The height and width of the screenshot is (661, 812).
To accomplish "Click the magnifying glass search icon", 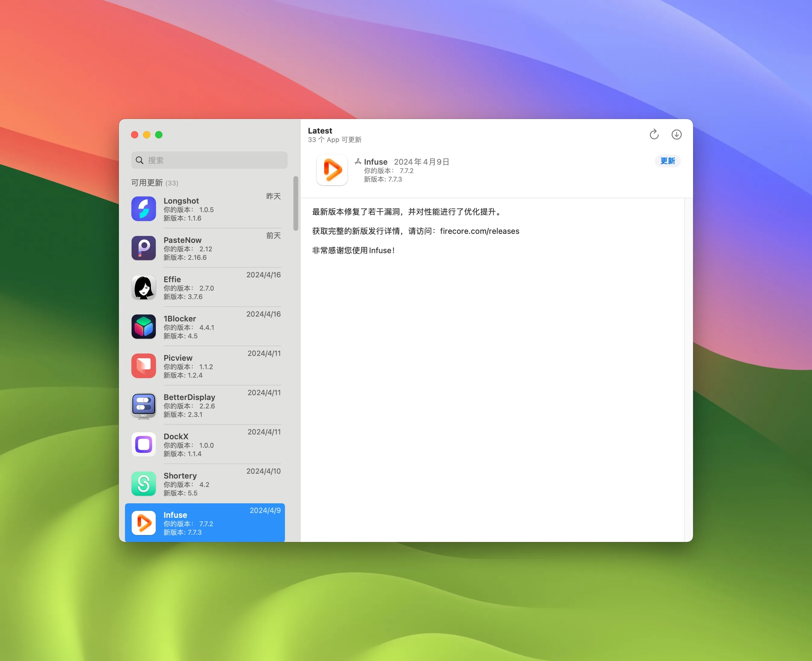I will (140, 160).
